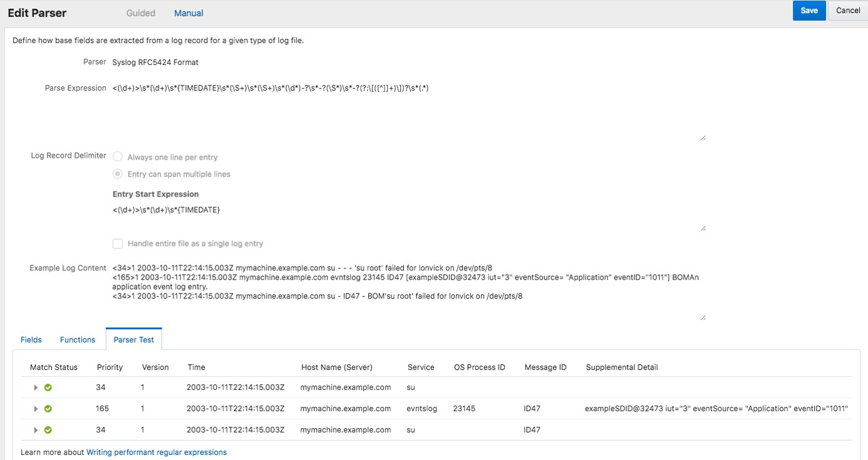Switch to Guided parser mode
The image size is (868, 460).
click(x=141, y=13)
